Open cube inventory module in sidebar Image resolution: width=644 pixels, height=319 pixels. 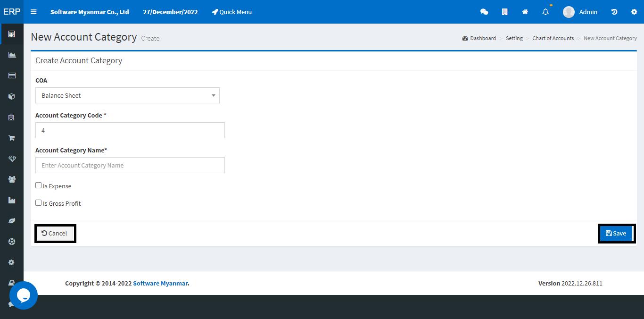(x=12, y=96)
